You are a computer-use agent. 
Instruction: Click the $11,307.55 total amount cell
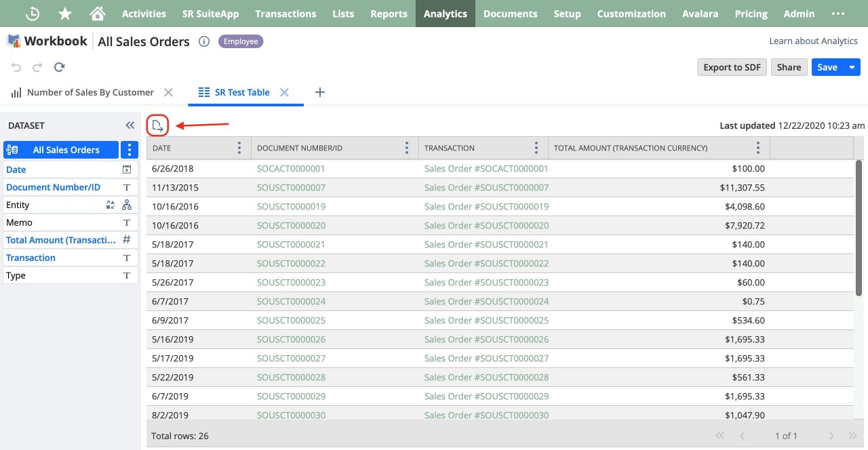(659, 187)
